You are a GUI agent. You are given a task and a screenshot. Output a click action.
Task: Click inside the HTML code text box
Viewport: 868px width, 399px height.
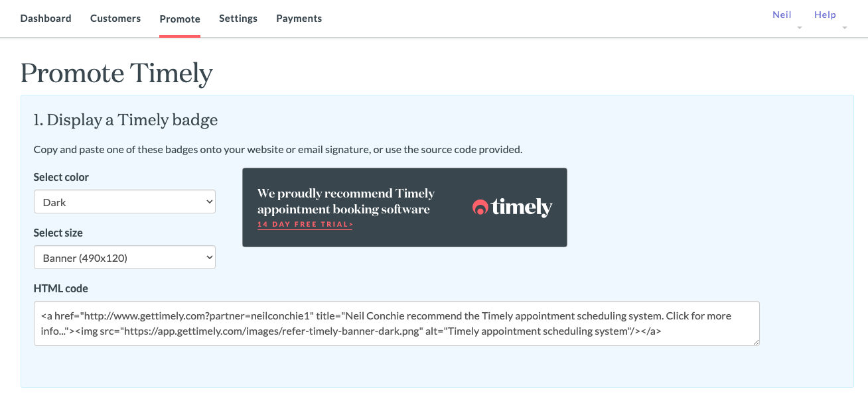tap(397, 323)
